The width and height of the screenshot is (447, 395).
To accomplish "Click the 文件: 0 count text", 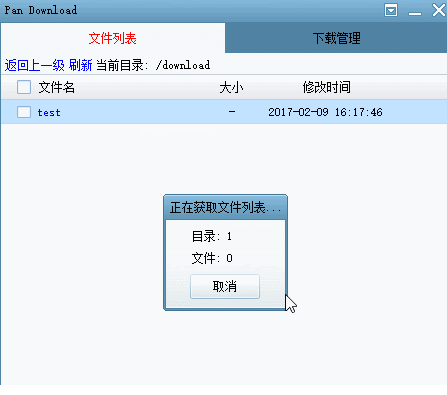I will click(x=212, y=258).
